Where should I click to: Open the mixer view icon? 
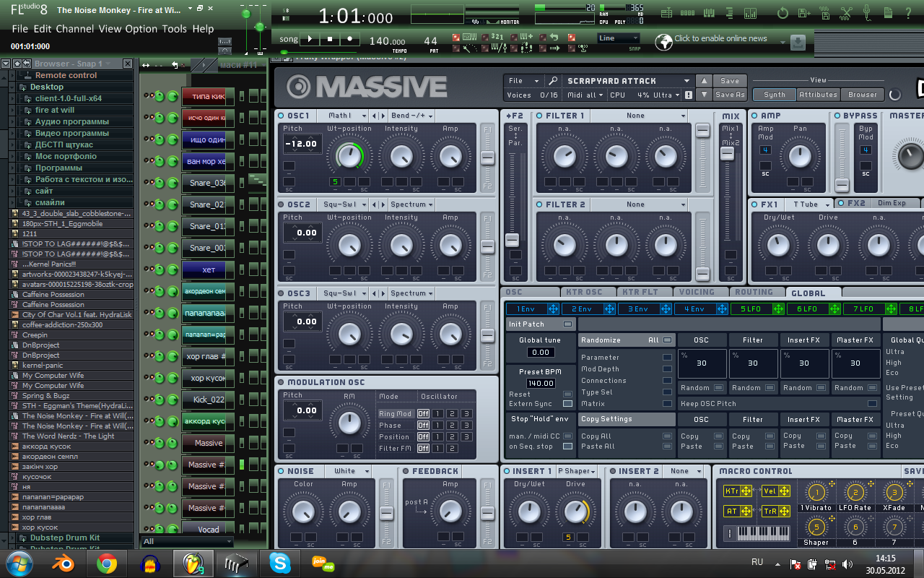(x=751, y=13)
